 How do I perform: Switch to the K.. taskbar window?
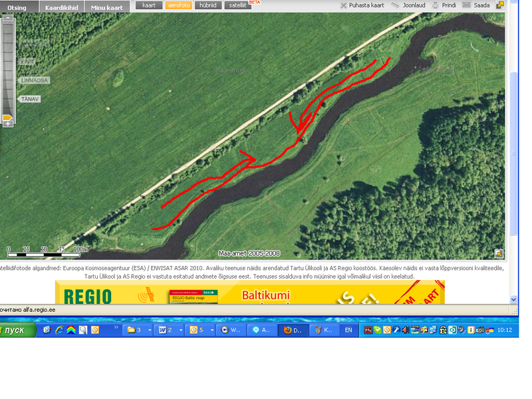(324, 330)
